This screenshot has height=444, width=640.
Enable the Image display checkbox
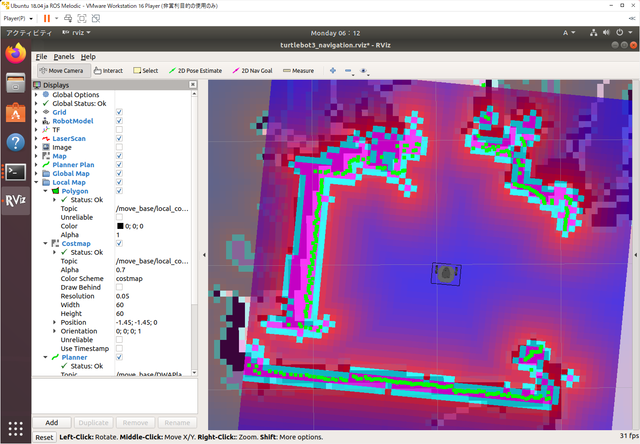(119, 147)
